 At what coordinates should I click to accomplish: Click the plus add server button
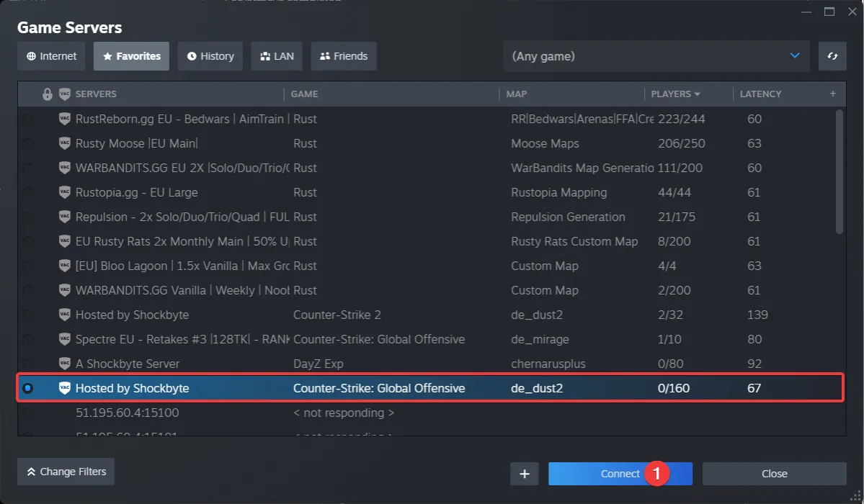(x=525, y=474)
